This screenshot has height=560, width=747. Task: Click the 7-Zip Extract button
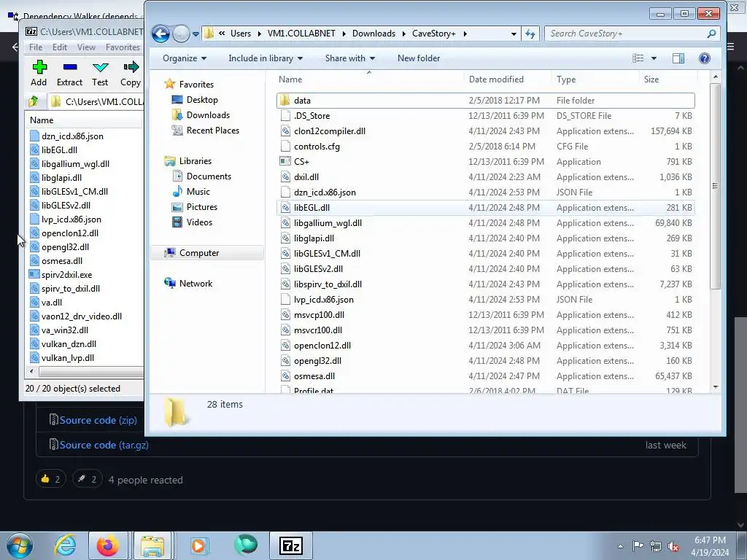point(69,73)
